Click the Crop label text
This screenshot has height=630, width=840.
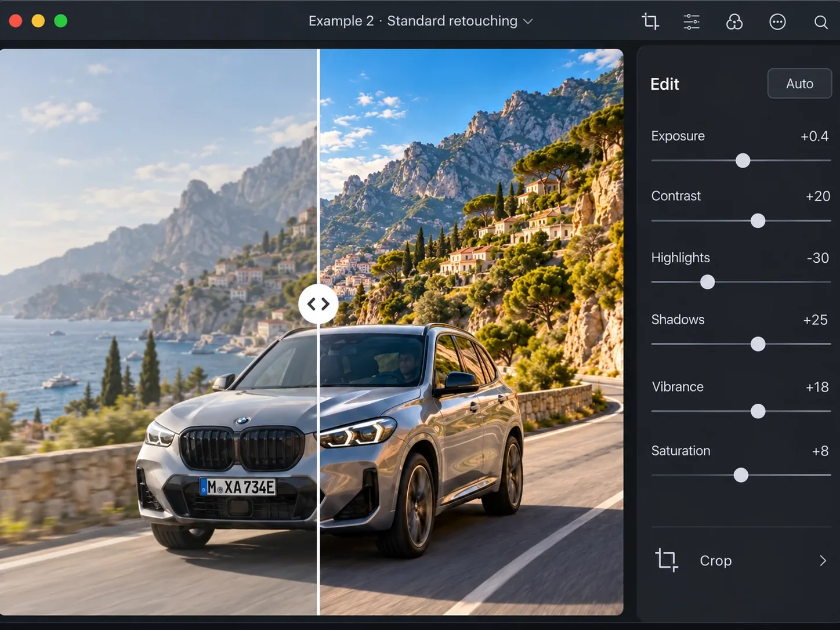tap(716, 561)
